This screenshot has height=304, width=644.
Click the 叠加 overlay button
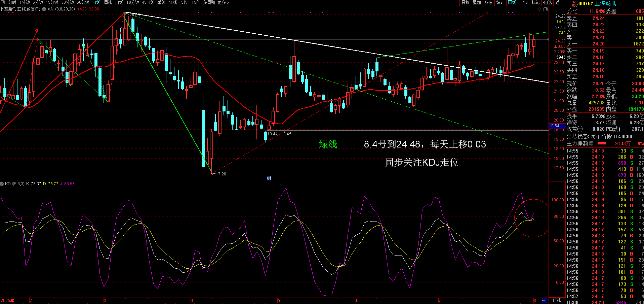pos(477,2)
